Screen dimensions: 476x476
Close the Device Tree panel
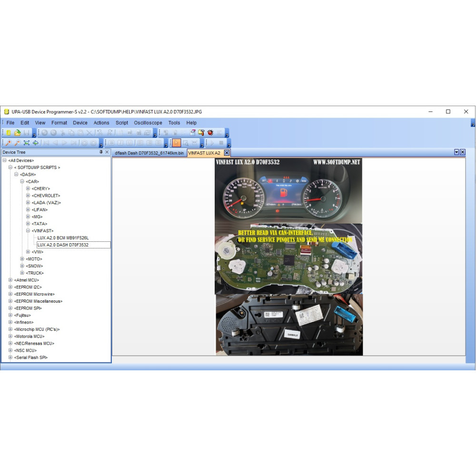107,152
